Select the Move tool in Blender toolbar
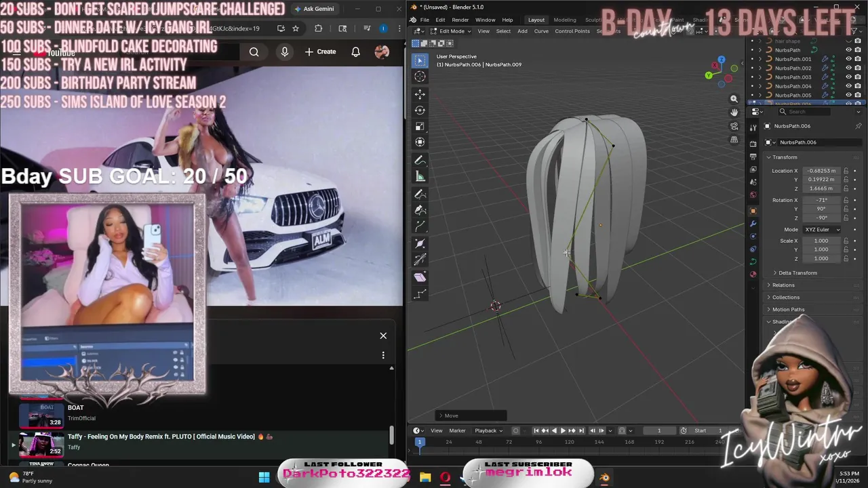Screen dimensions: 868x488 click(420, 94)
